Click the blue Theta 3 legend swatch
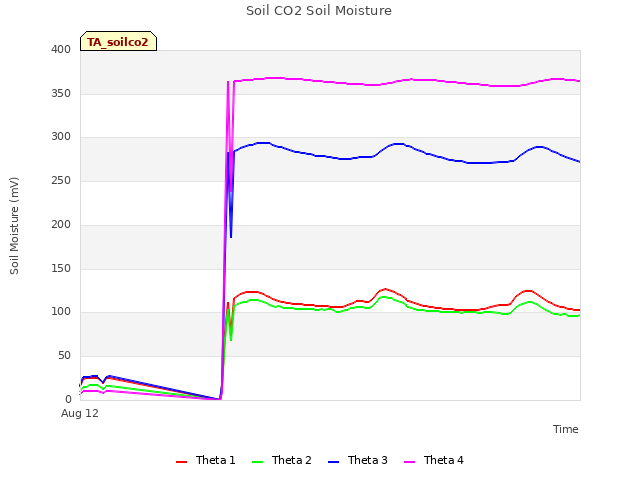Viewport: 640px width, 480px height. (x=333, y=462)
